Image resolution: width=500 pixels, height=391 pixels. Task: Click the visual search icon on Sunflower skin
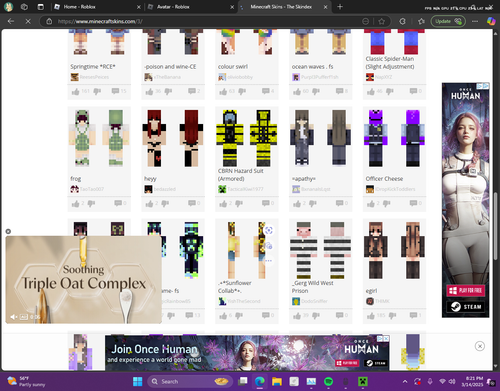click(269, 230)
